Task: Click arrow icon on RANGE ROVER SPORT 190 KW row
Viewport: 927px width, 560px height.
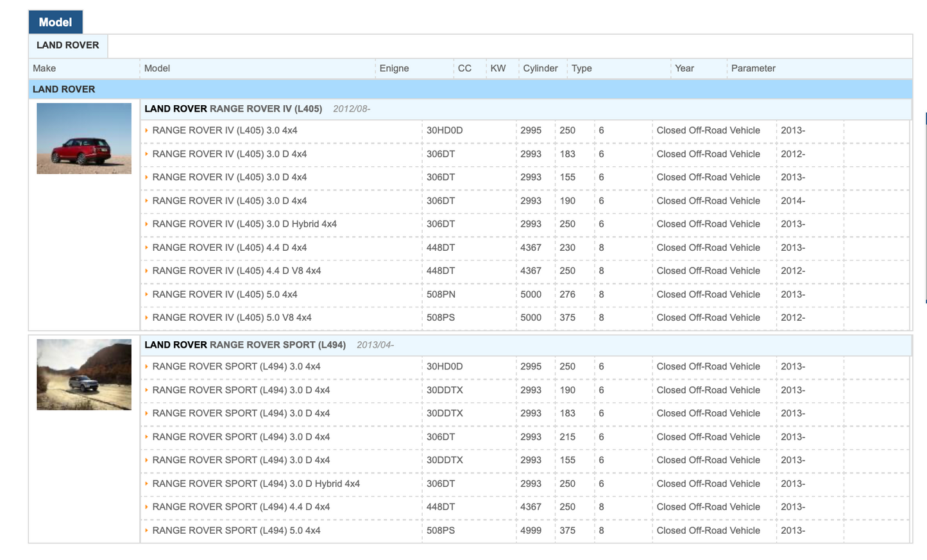Action: 146,390
